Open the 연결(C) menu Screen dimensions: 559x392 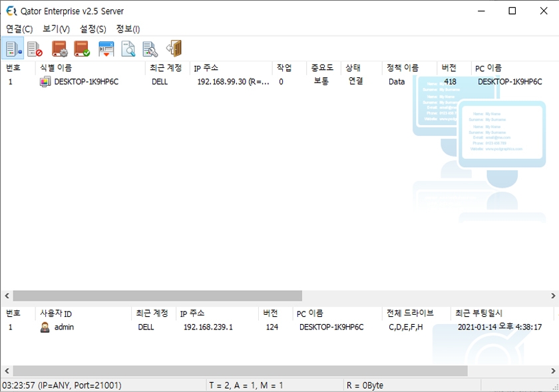coord(19,29)
